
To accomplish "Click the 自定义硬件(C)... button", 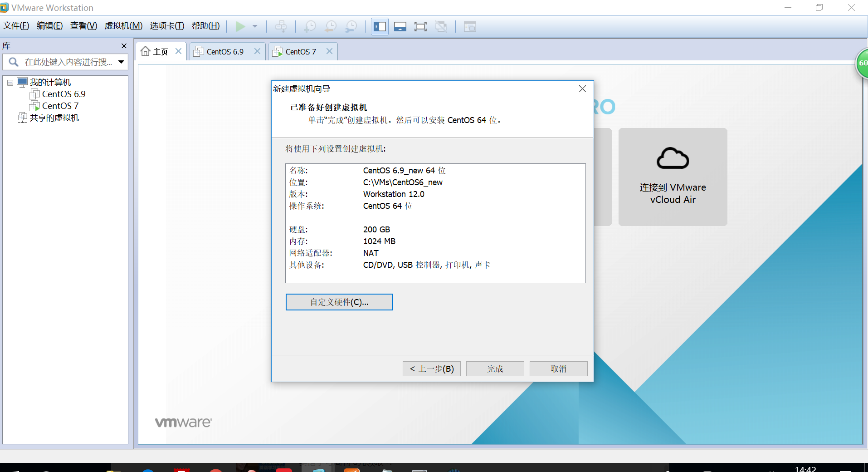I will click(339, 302).
